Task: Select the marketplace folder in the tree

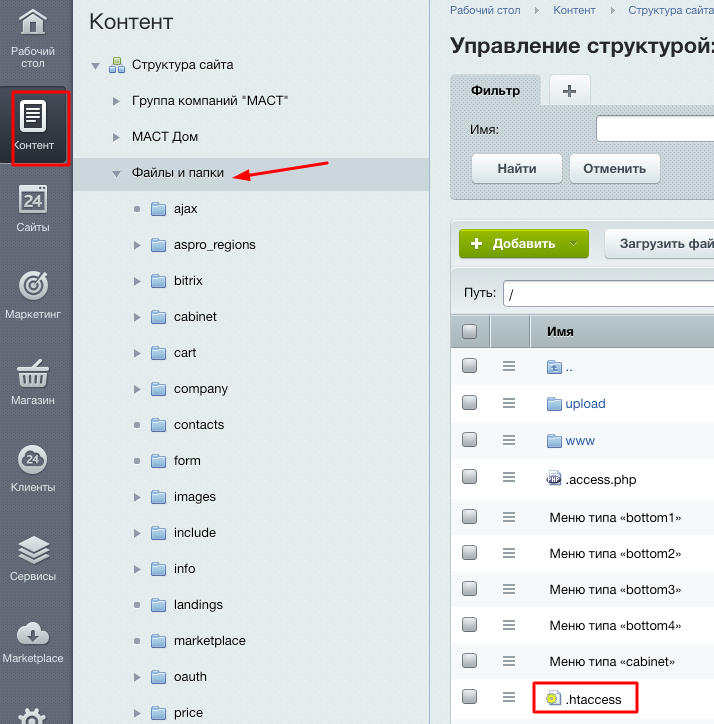Action: pyautogui.click(x=210, y=641)
